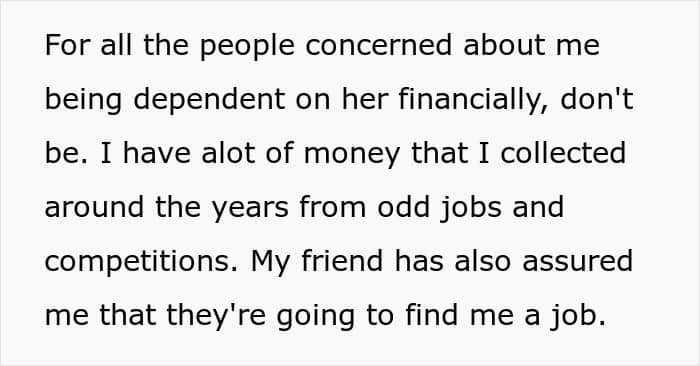This screenshot has height=366, width=700.
Task: Select the word "odd" before jobs
Action: (x=403, y=207)
